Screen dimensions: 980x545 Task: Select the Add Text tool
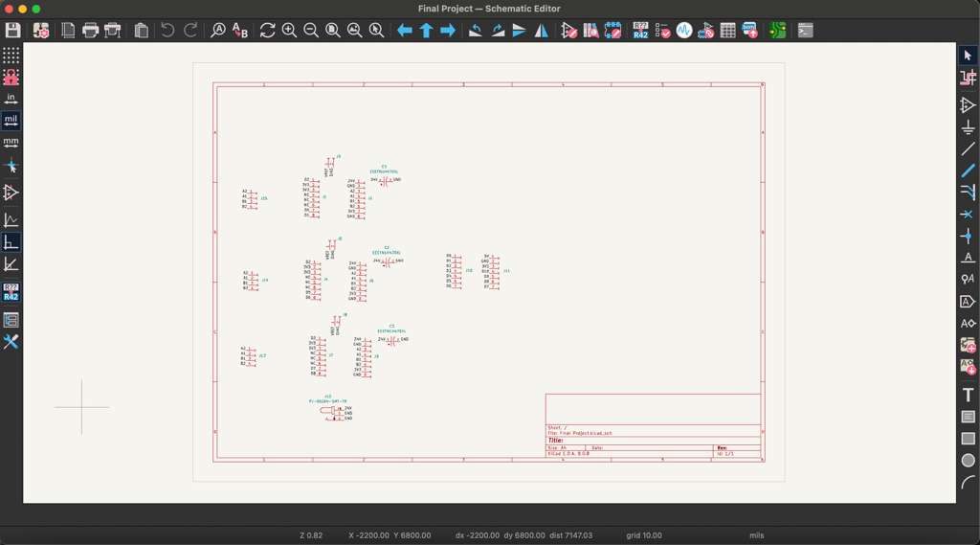[x=968, y=395]
